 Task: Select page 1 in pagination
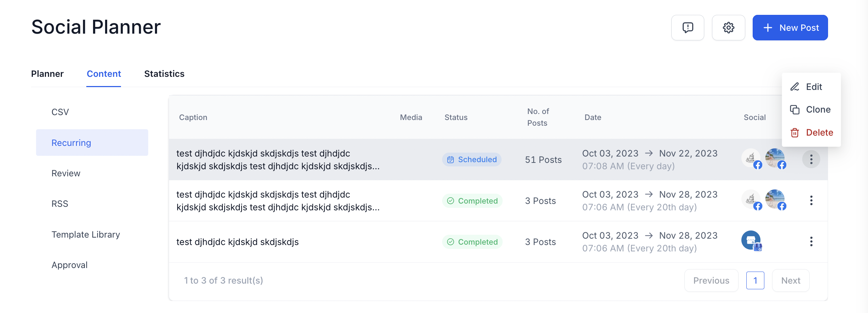coord(755,280)
